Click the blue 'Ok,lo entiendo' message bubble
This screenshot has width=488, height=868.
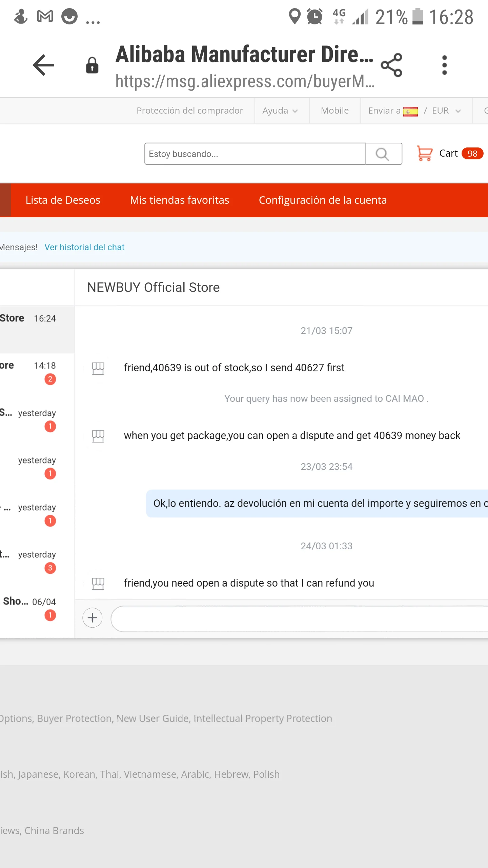(x=317, y=504)
